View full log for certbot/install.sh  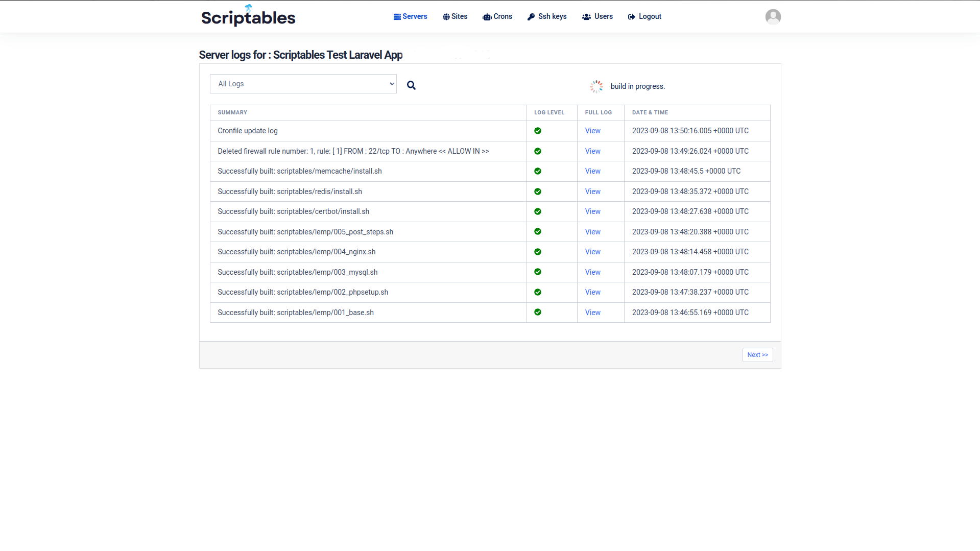point(592,211)
